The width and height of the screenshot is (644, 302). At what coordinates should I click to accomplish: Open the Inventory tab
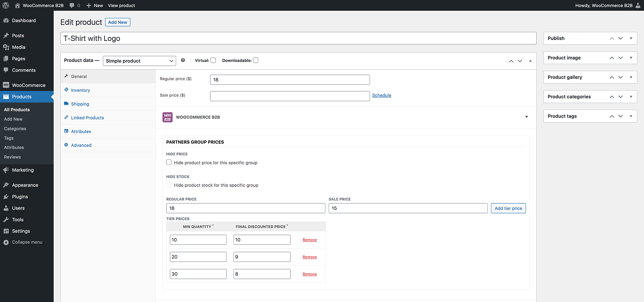pos(80,90)
